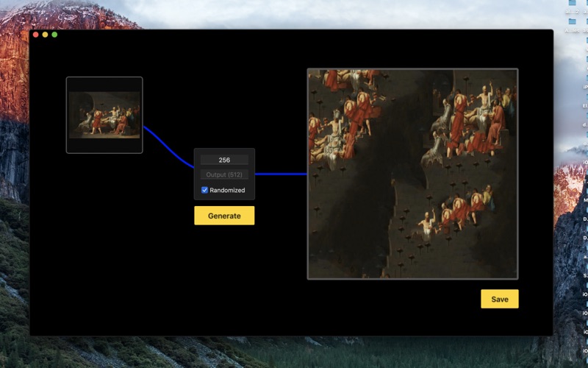Close the app window with red button
588x368 pixels.
[35, 35]
